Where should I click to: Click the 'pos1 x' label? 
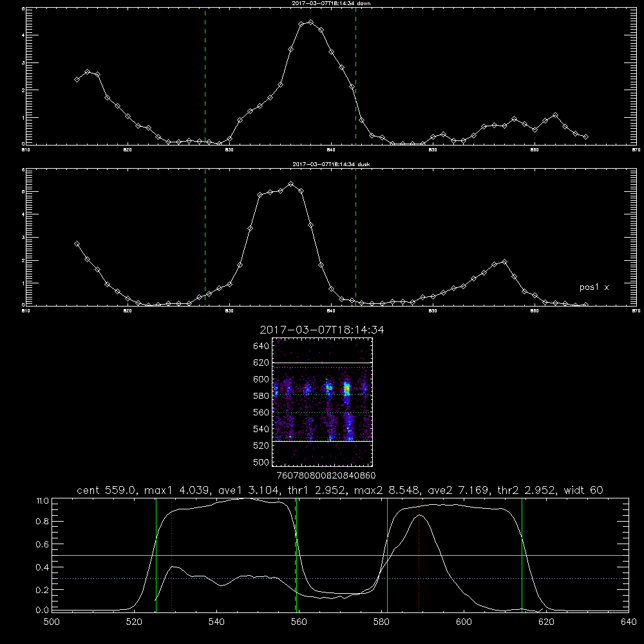[x=594, y=287]
